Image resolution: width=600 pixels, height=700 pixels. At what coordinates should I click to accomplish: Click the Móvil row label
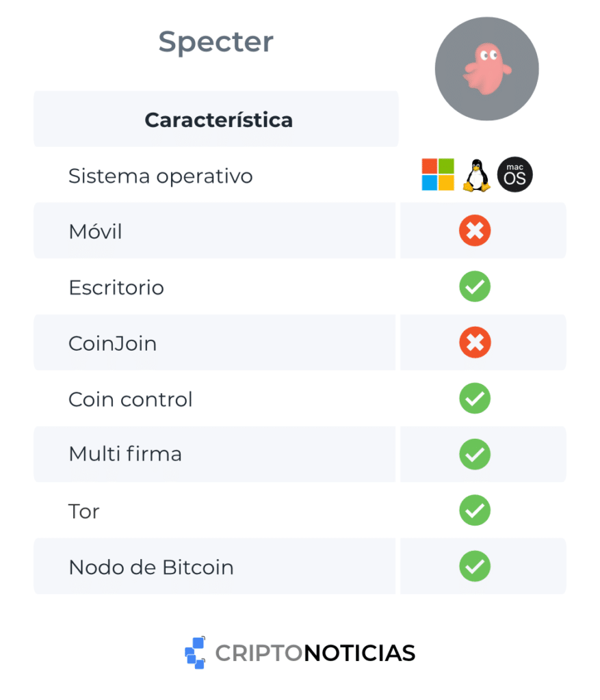(95, 232)
